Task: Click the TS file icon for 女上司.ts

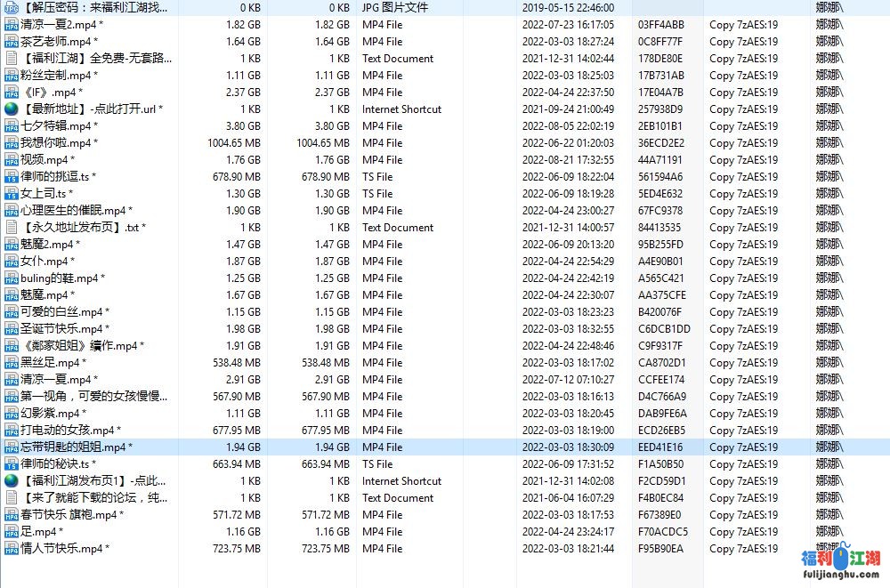Action: pyautogui.click(x=12, y=194)
